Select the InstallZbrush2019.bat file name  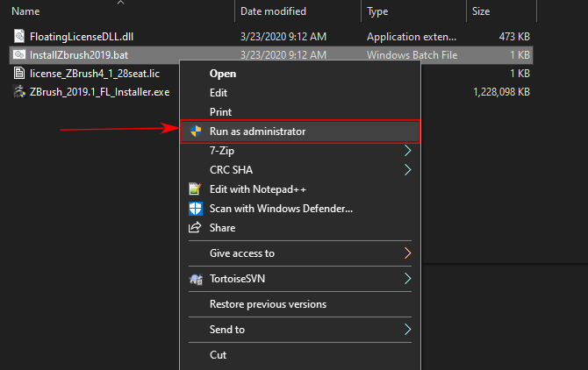(x=79, y=55)
